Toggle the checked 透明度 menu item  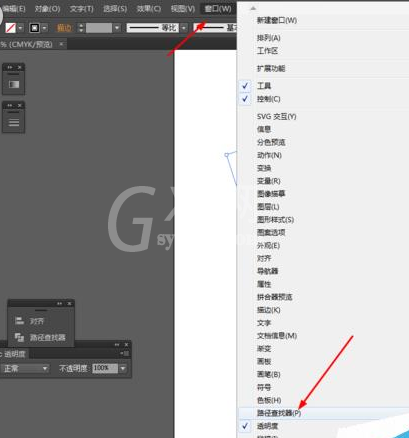(x=323, y=426)
